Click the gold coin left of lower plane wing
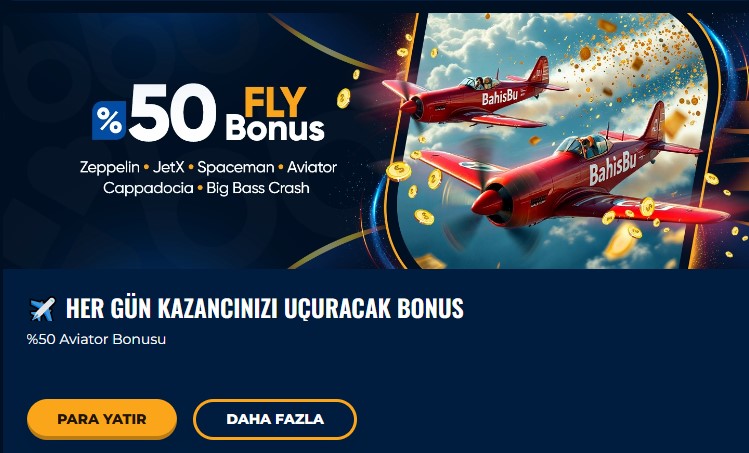Screen dimensions: 749x453 pyautogui.click(x=398, y=171)
